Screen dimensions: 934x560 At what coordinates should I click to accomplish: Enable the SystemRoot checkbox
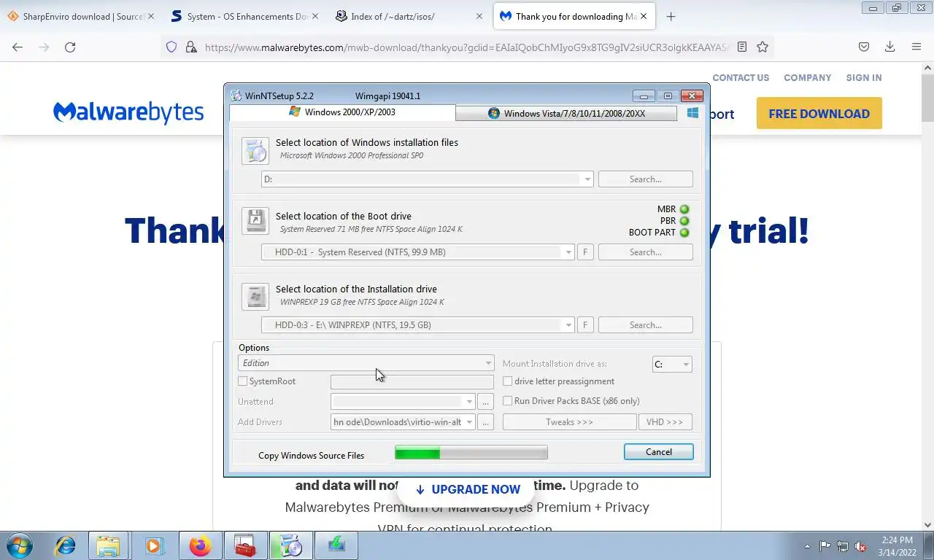click(242, 381)
